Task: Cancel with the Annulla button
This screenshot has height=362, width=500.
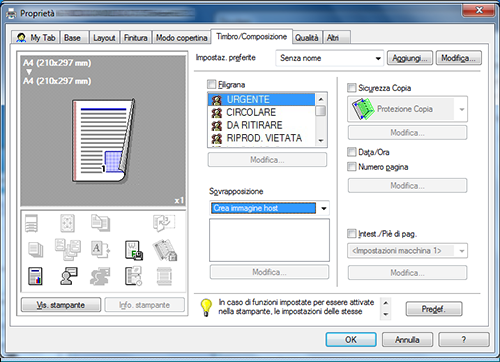Action: [407, 340]
